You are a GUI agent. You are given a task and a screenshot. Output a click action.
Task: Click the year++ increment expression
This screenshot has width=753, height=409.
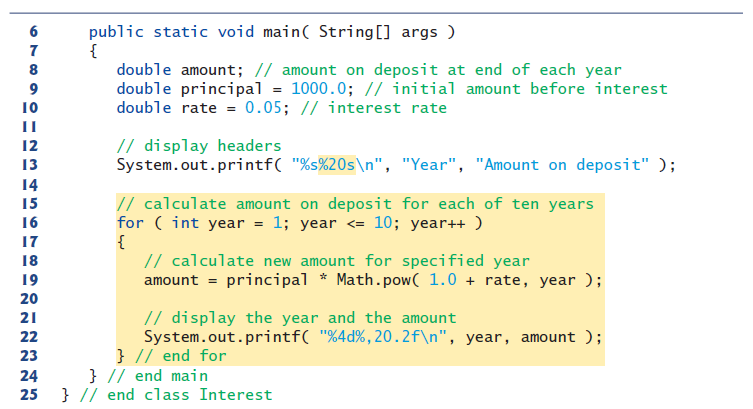437,223
